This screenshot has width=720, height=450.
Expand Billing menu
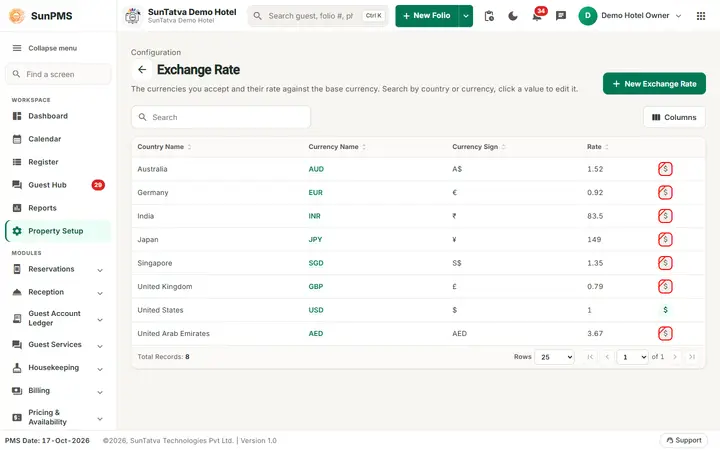point(58,391)
